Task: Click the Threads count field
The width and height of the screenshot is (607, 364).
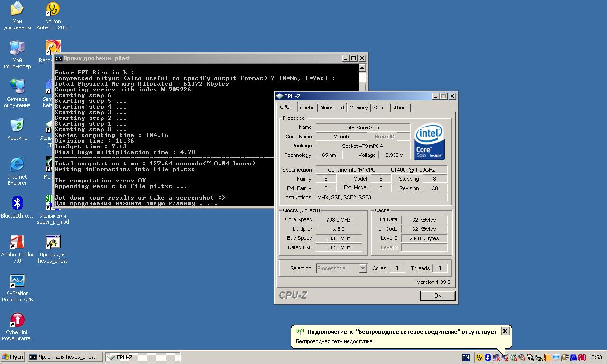Action: (440, 268)
